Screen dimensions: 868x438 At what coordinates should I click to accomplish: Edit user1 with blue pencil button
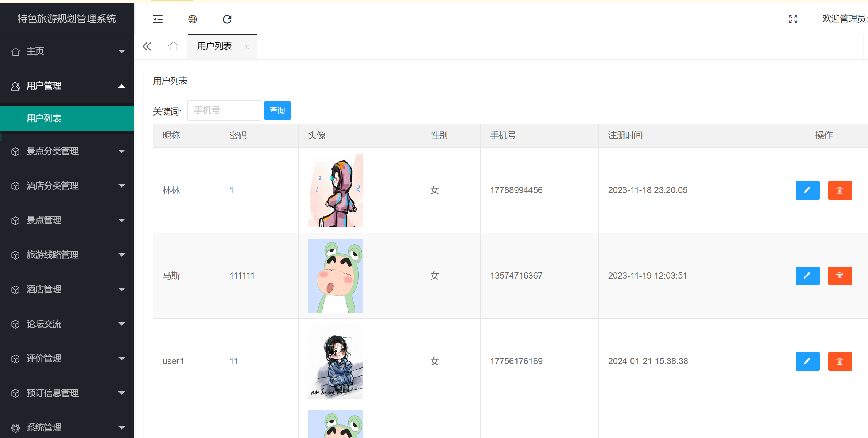(807, 361)
